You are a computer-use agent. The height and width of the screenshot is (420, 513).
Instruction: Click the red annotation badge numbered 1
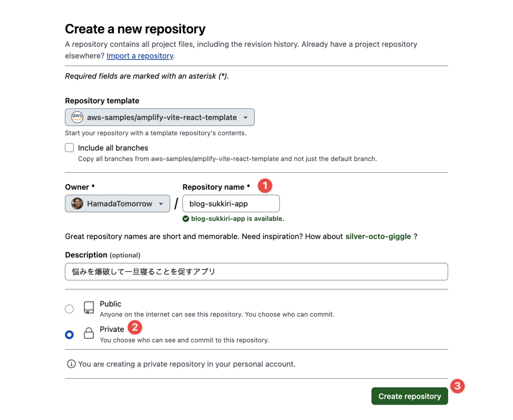coord(265,186)
